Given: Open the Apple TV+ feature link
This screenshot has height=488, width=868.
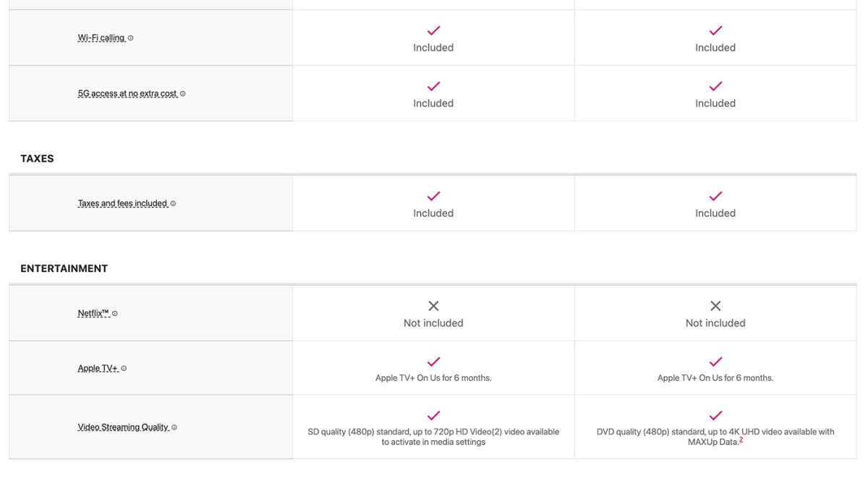Looking at the screenshot, I should pos(98,369).
